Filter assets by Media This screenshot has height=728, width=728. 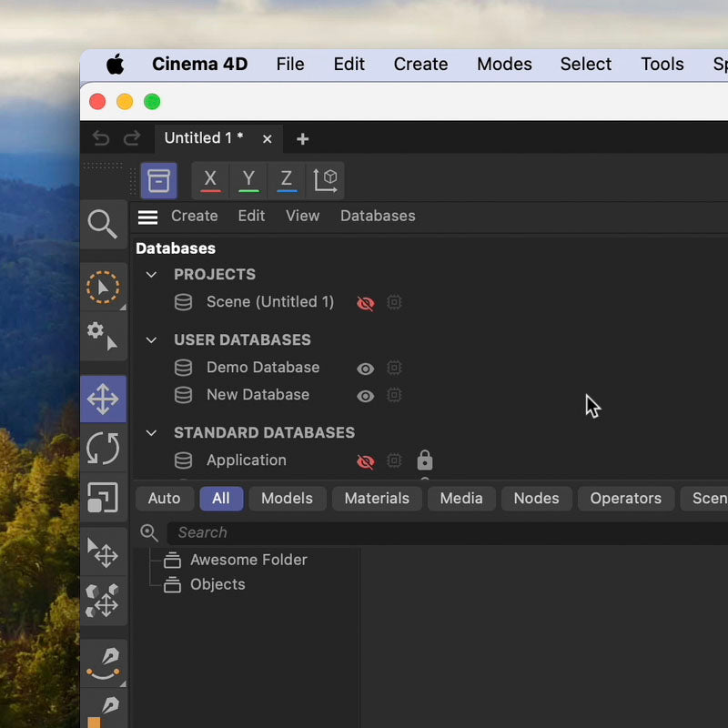[x=461, y=499]
